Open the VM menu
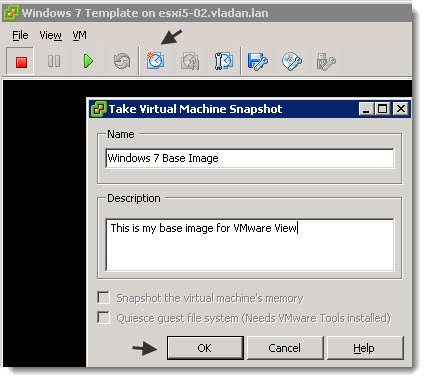 [x=80, y=35]
